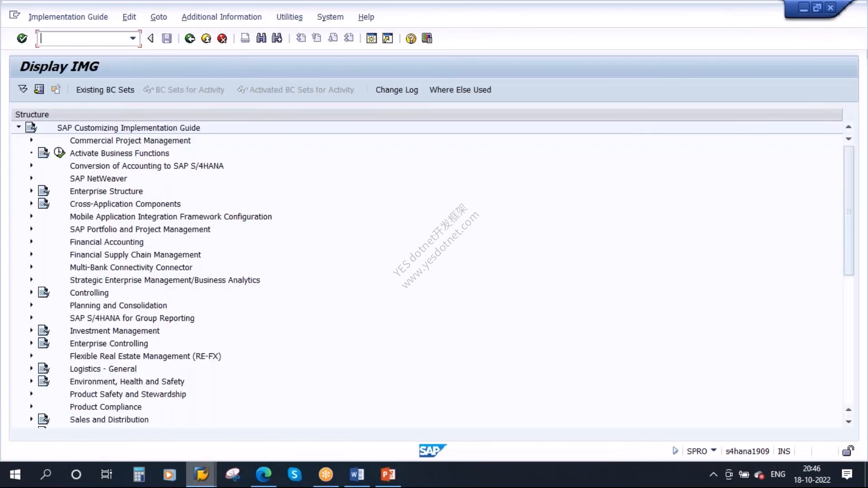868x488 pixels.
Task: Click into the transaction command input field
Action: 84,38
